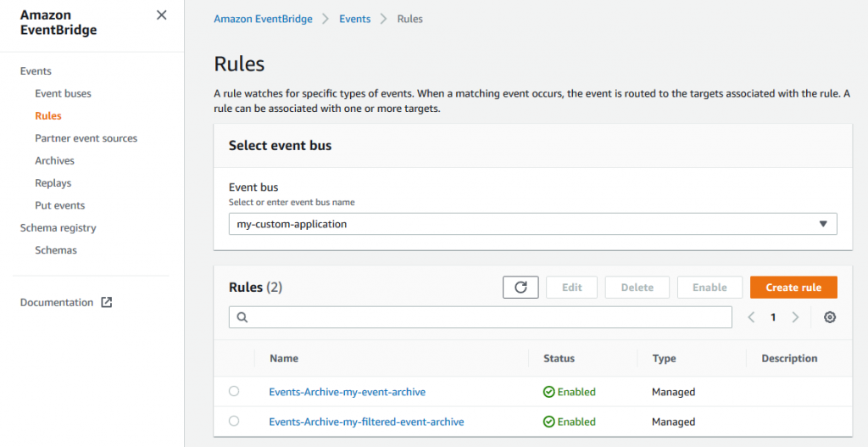The width and height of the screenshot is (868, 447).
Task: Click the external link icon beside Documentation
Action: [106, 303]
